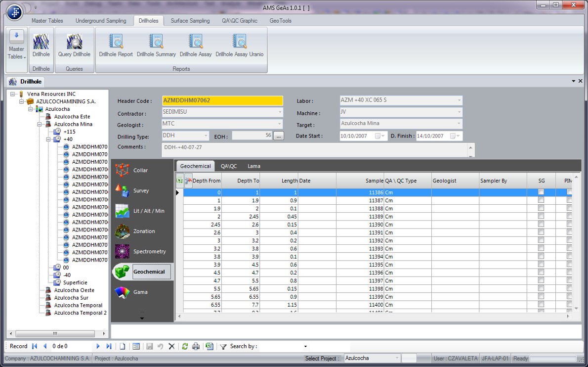Enable SG checkbox on sample 11390 row
Viewport: 588px width, 367px height.
point(541,225)
